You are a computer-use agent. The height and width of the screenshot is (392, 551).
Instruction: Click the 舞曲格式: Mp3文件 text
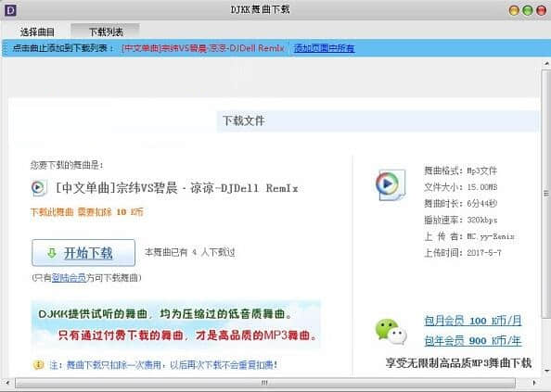click(x=461, y=171)
